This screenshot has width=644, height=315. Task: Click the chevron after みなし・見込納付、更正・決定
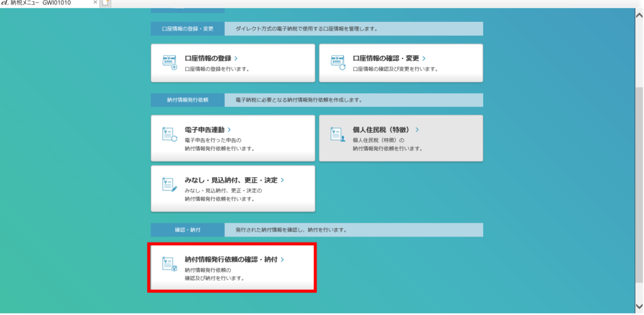(x=282, y=180)
